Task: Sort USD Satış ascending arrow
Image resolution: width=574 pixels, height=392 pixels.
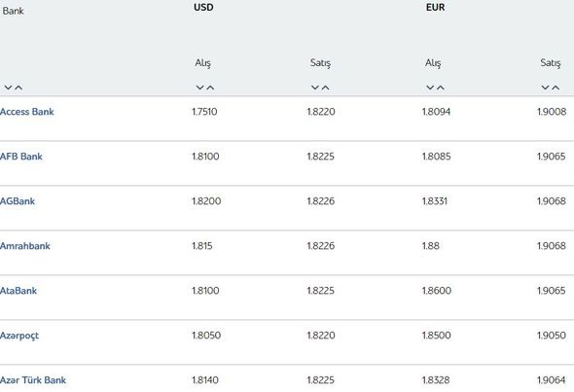Action: coord(325,88)
